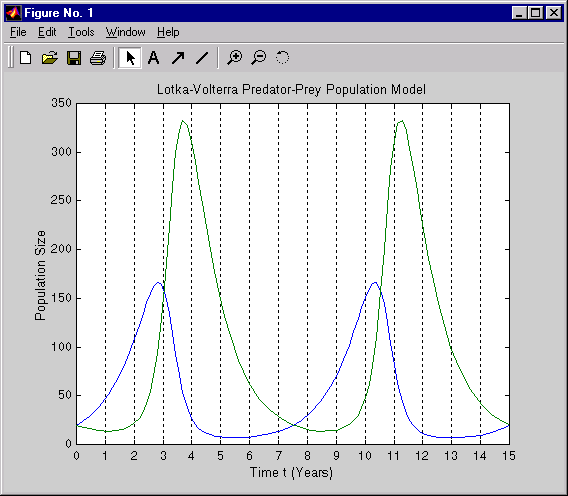
Task: Save the figure with the floppy icon
Action: coord(74,58)
